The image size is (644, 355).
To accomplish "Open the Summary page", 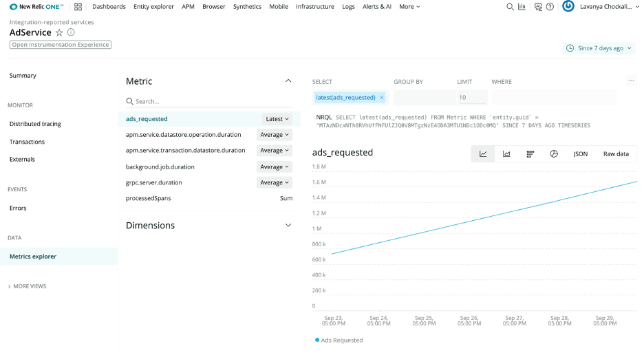I will tap(23, 76).
